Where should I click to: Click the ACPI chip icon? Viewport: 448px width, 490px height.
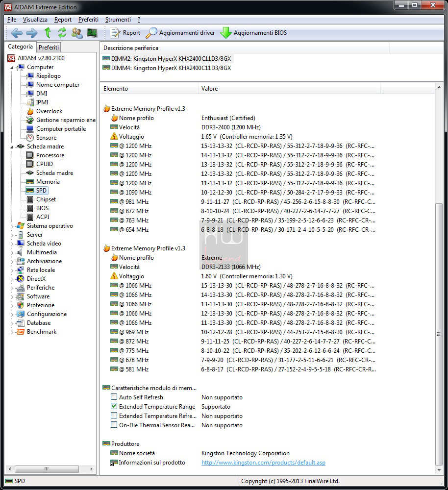point(30,217)
